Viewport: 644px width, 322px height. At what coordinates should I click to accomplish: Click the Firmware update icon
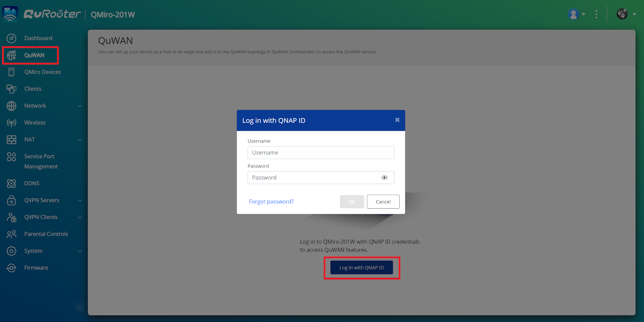click(x=11, y=268)
